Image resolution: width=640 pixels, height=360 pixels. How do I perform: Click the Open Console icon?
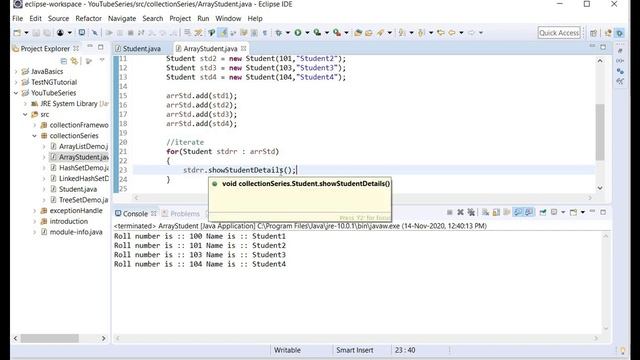pyautogui.click(x=573, y=212)
